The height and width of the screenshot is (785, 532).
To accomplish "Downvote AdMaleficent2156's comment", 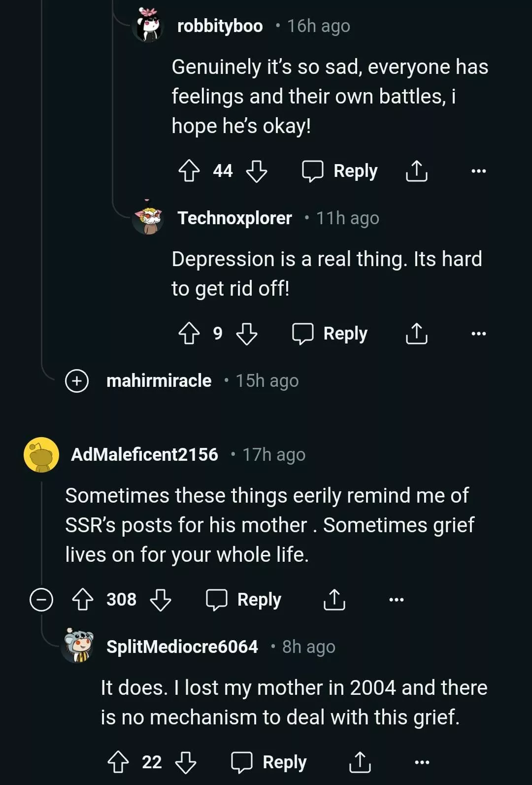I will (160, 600).
